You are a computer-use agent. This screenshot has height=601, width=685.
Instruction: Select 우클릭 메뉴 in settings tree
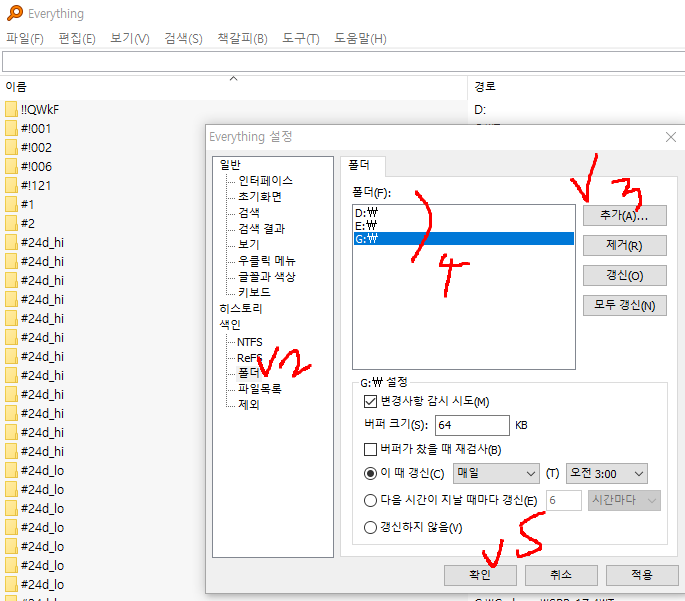tap(267, 261)
